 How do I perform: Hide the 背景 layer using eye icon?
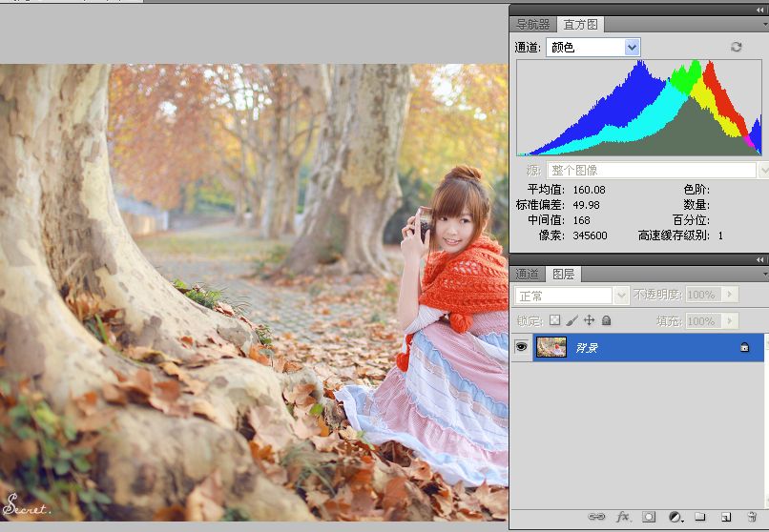click(521, 348)
